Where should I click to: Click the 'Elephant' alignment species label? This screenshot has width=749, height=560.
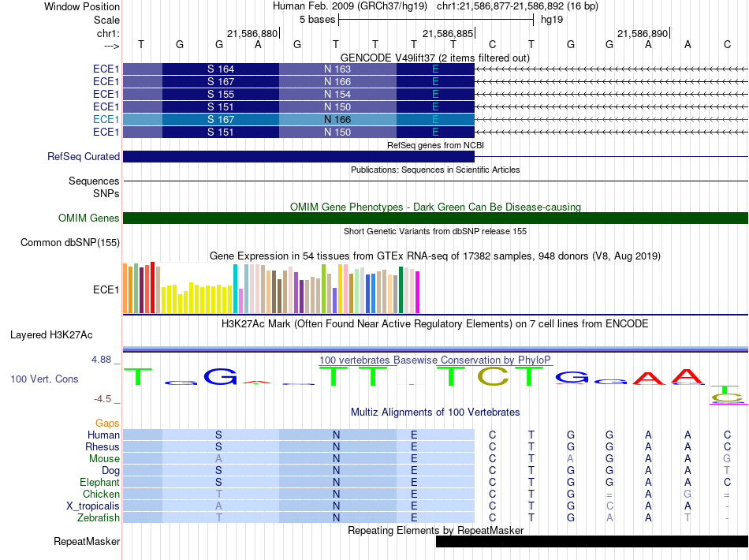point(99,482)
